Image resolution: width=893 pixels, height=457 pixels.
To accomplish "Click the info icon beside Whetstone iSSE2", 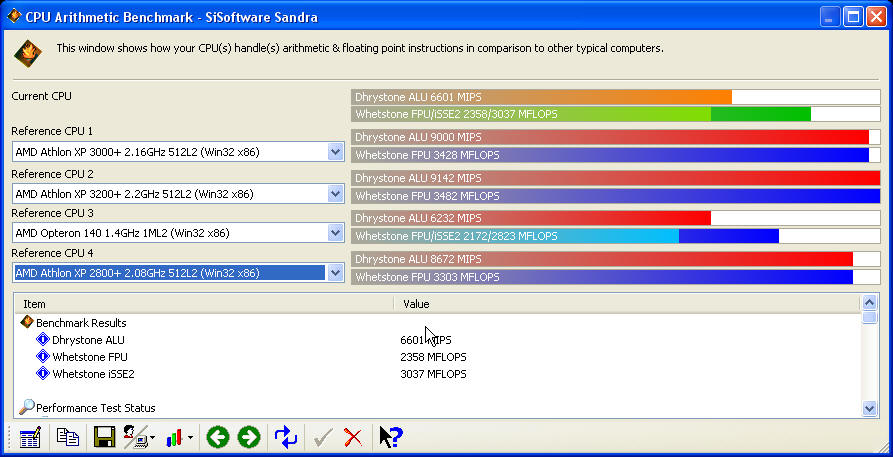I will (x=43, y=374).
